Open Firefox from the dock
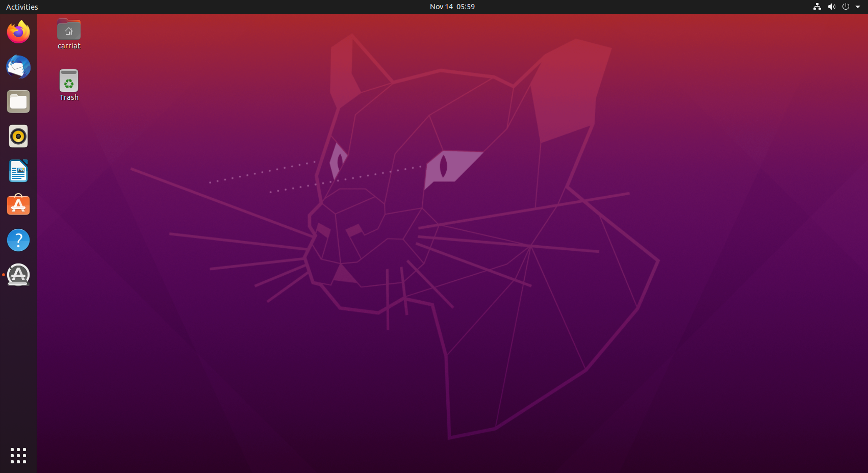 point(18,32)
